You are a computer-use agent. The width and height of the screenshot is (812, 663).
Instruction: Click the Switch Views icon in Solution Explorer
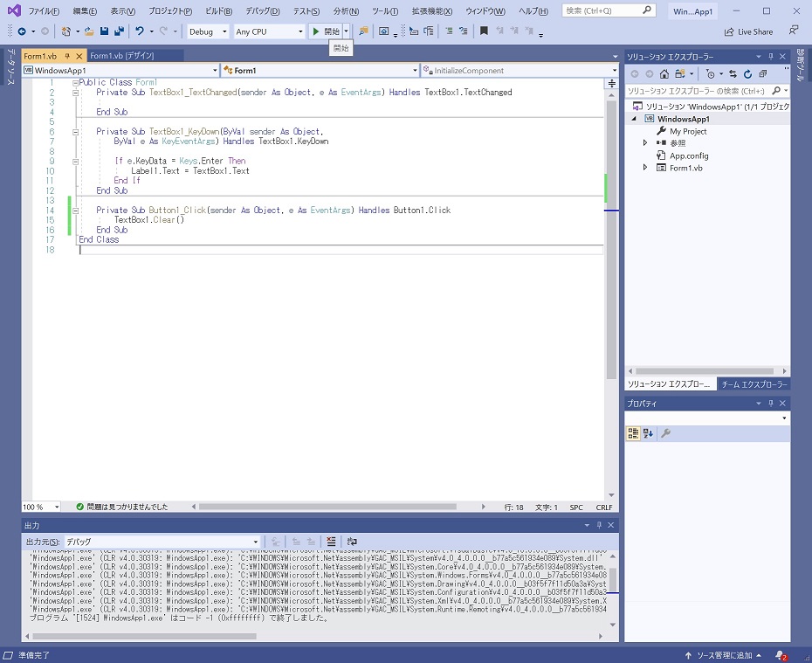[x=680, y=74]
